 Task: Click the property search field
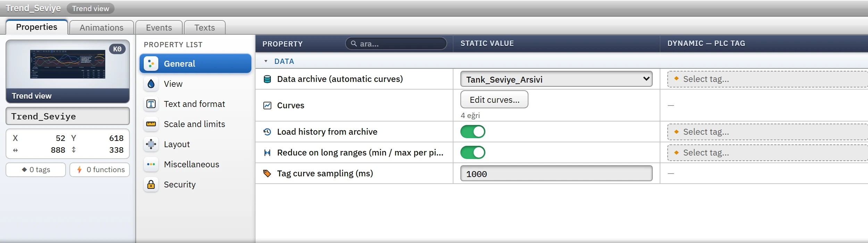396,44
